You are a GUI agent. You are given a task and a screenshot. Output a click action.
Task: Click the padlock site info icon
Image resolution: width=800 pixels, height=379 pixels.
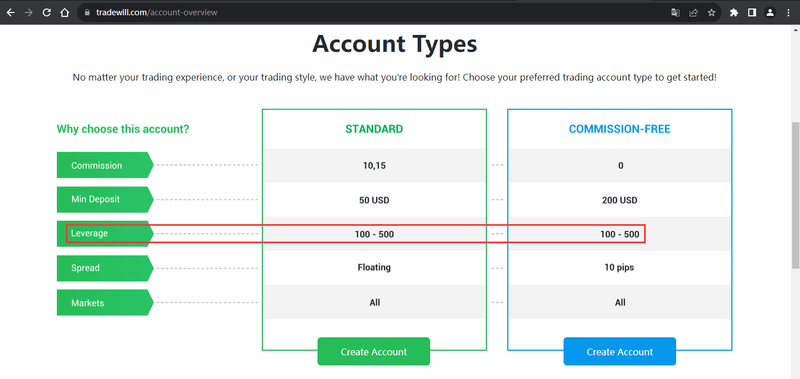pos(87,13)
